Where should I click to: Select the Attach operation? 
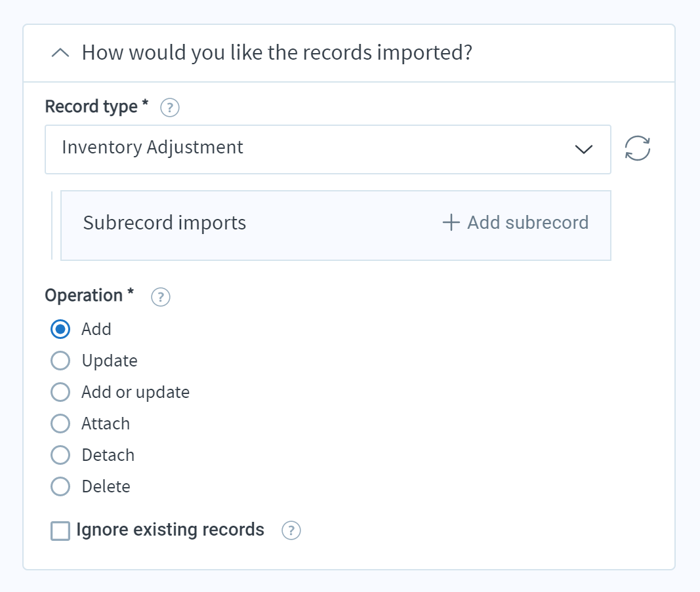pos(60,424)
